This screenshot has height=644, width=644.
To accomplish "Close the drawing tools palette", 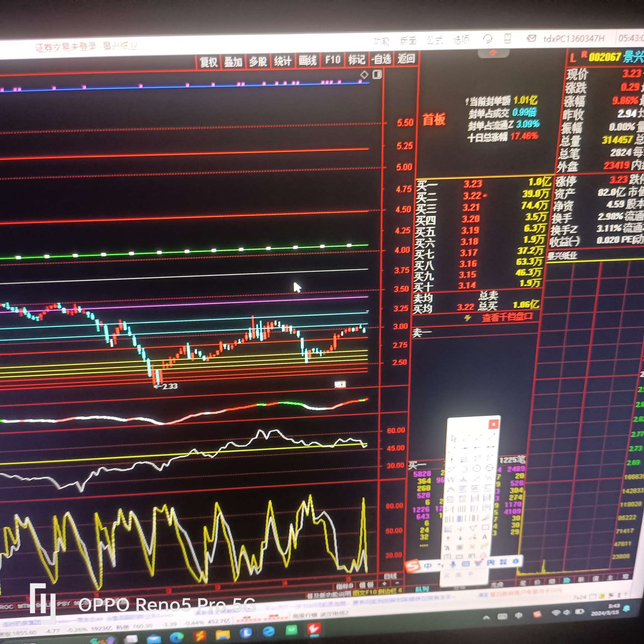I will [493, 424].
